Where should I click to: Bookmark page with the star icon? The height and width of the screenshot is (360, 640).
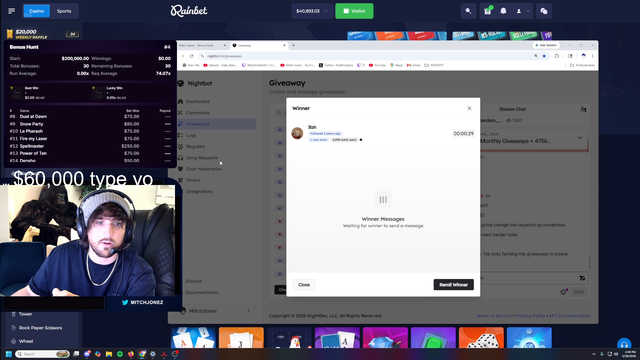pyautogui.click(x=544, y=56)
